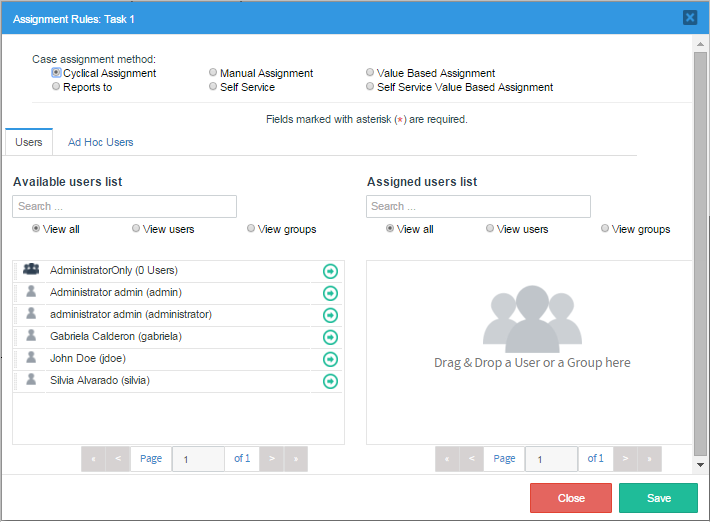Filter assigned list to View users
The width and height of the screenshot is (710, 522).
tap(490, 229)
